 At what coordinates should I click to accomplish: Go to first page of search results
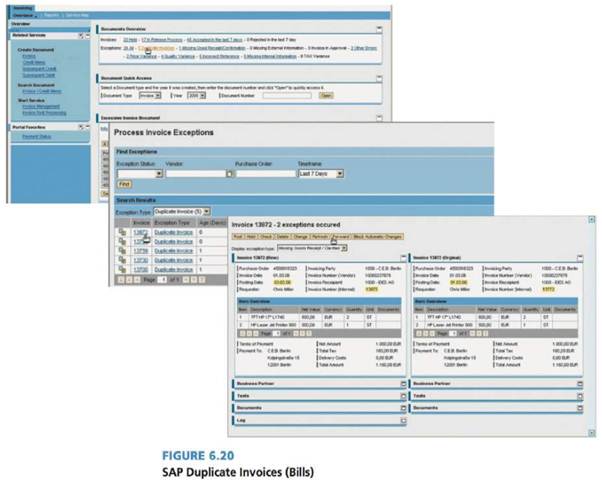tap(121, 281)
